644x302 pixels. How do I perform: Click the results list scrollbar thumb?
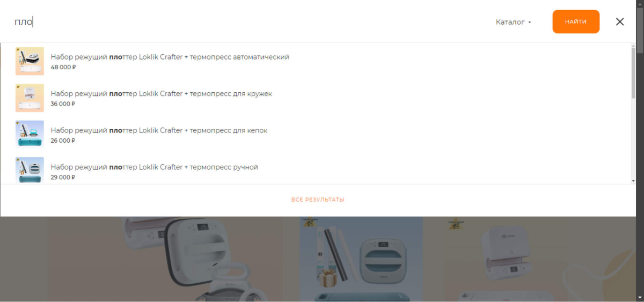click(x=634, y=74)
